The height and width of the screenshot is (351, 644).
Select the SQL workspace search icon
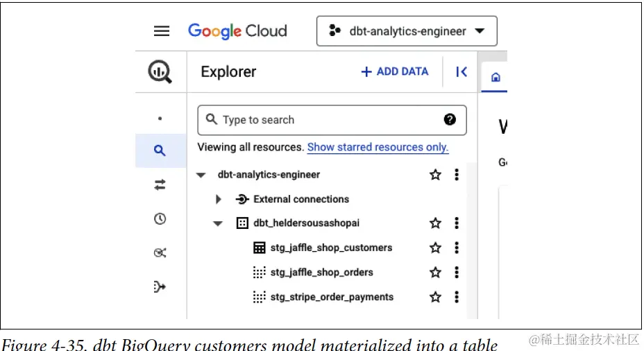160,150
